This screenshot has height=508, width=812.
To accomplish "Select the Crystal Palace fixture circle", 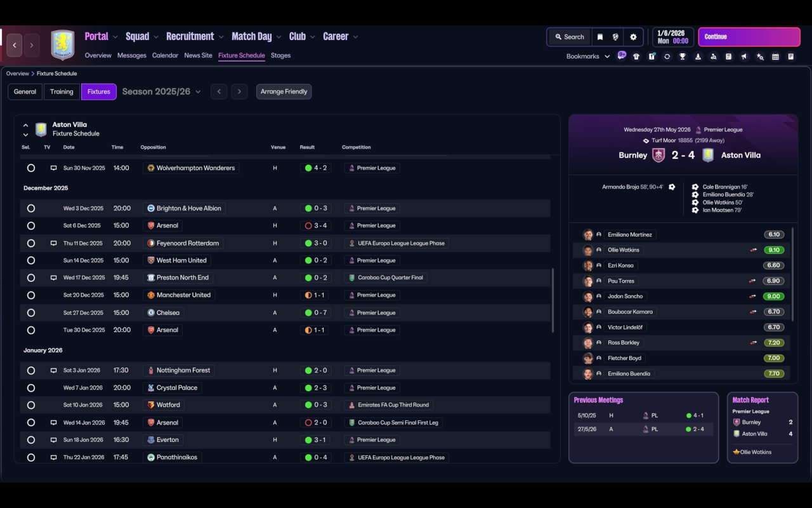I will (x=31, y=388).
